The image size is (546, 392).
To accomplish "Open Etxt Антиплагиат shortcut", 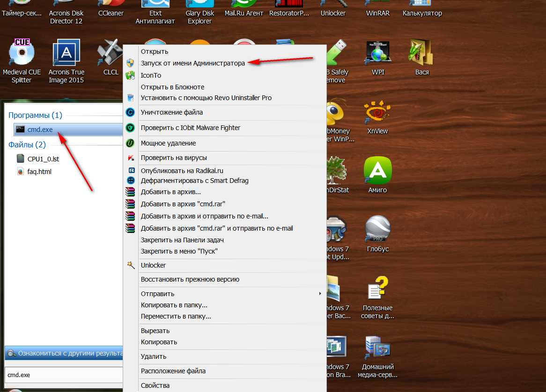I will pos(155,13).
